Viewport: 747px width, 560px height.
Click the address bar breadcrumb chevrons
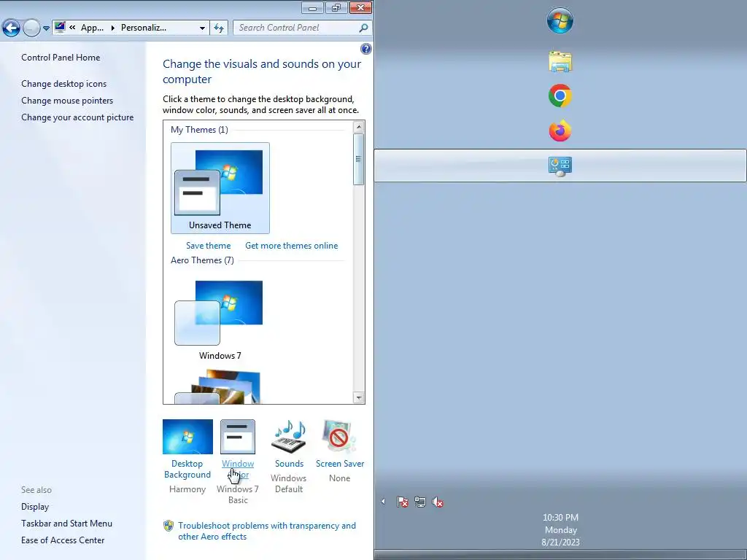coord(72,28)
